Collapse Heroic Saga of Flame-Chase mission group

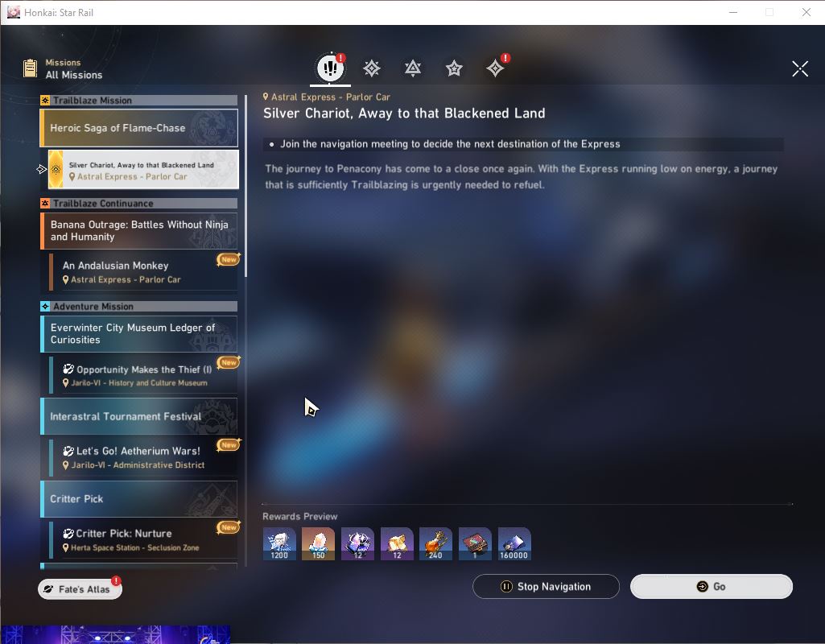click(x=139, y=128)
